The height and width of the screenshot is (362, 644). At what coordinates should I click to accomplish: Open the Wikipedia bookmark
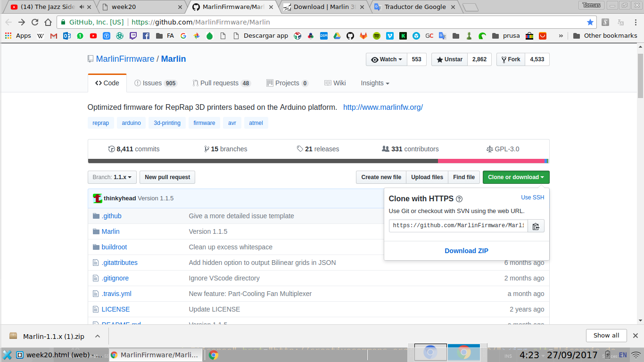click(x=41, y=36)
